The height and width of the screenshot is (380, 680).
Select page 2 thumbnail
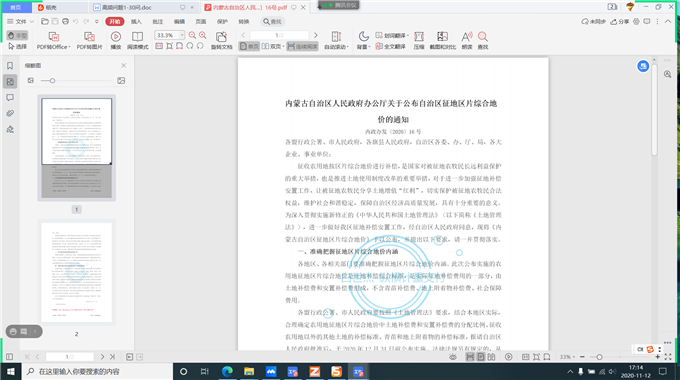tap(76, 272)
